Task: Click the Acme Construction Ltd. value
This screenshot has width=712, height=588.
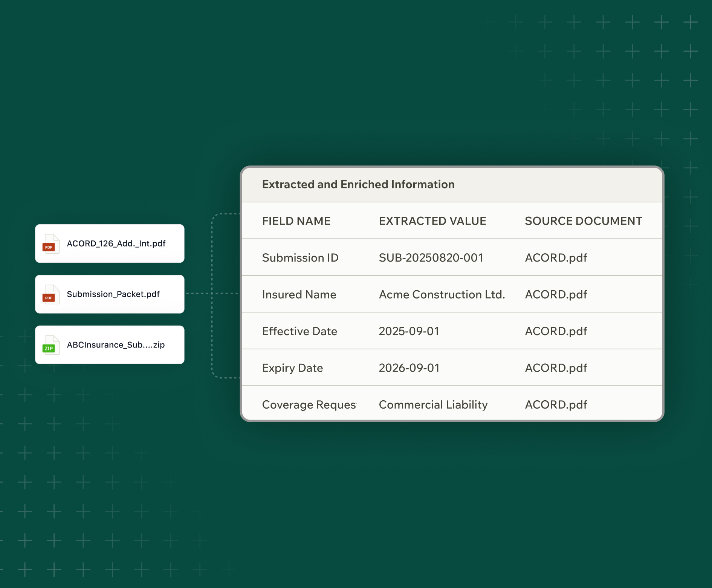Action: (442, 294)
